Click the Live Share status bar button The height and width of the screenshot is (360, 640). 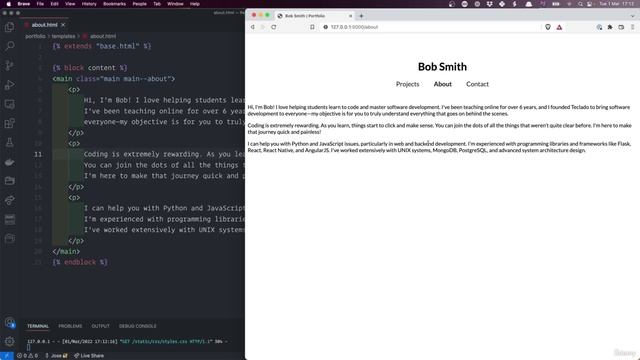tap(89, 356)
